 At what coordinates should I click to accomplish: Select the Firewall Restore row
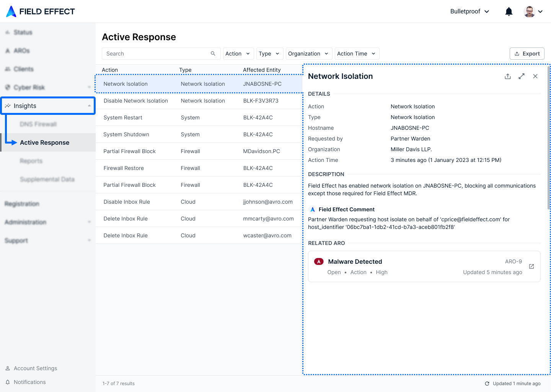(x=199, y=168)
